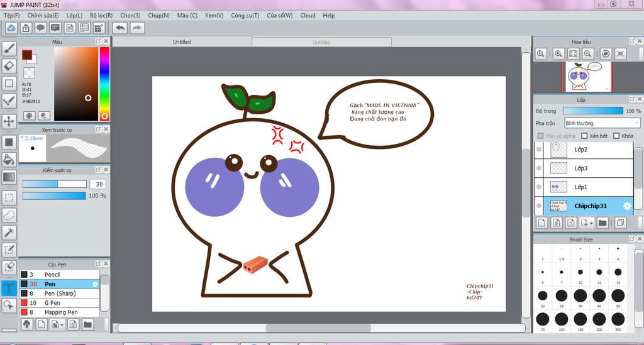Select the Magic Wand tool
This screenshot has height=345, width=644.
9,233
